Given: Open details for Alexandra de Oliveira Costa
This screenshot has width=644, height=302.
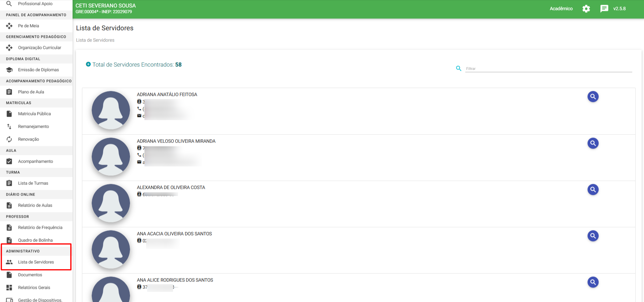Looking at the screenshot, I should coord(593,190).
